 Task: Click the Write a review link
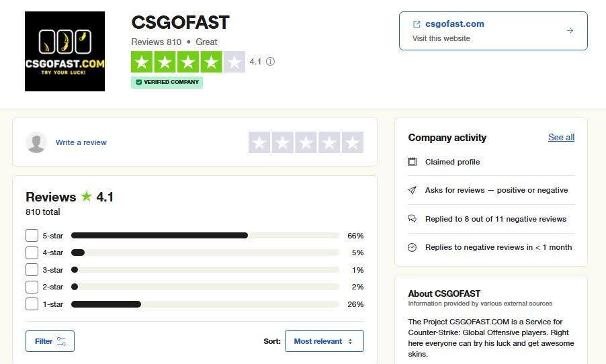point(81,142)
